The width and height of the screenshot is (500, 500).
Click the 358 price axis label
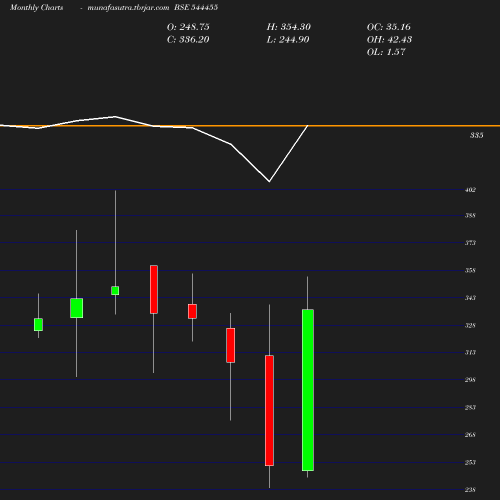click(470, 270)
